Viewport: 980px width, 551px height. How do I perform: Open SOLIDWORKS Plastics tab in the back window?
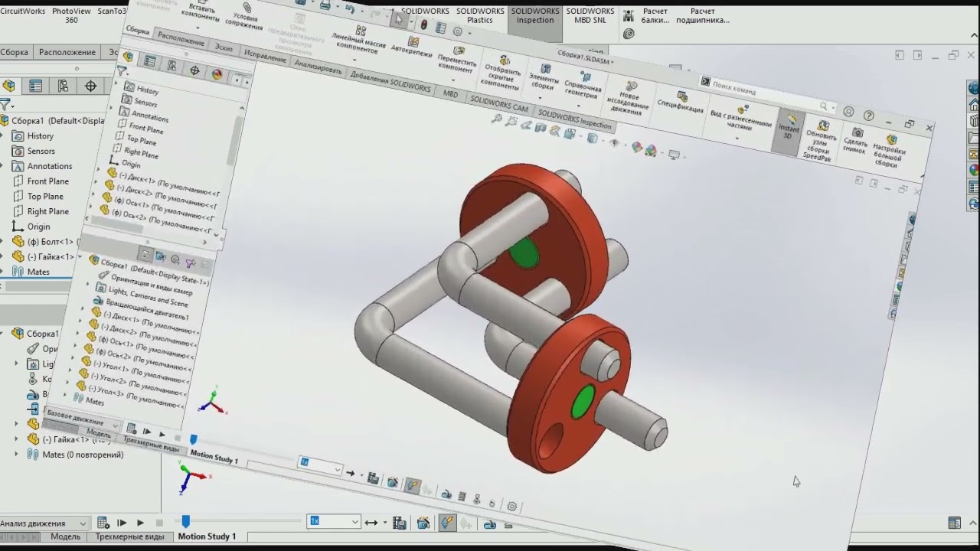pos(480,15)
